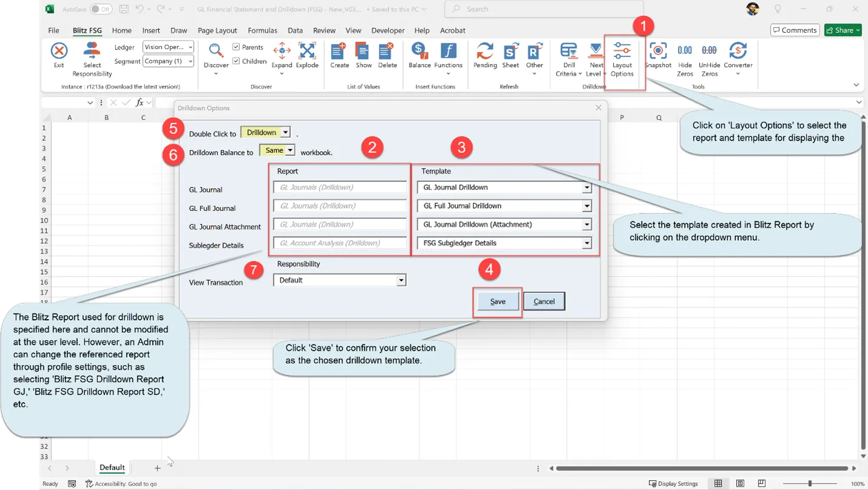
Task: Click Cancel in Drilldown Options
Action: tap(544, 301)
